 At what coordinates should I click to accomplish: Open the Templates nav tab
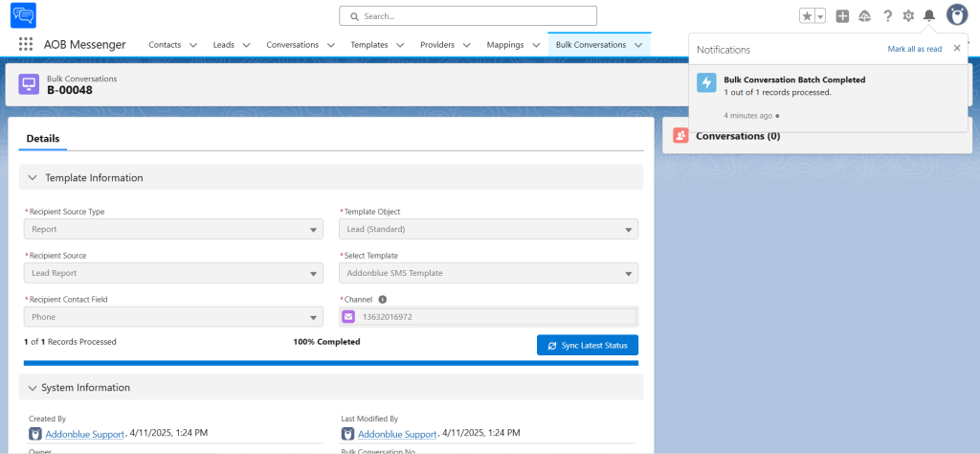[x=368, y=45]
